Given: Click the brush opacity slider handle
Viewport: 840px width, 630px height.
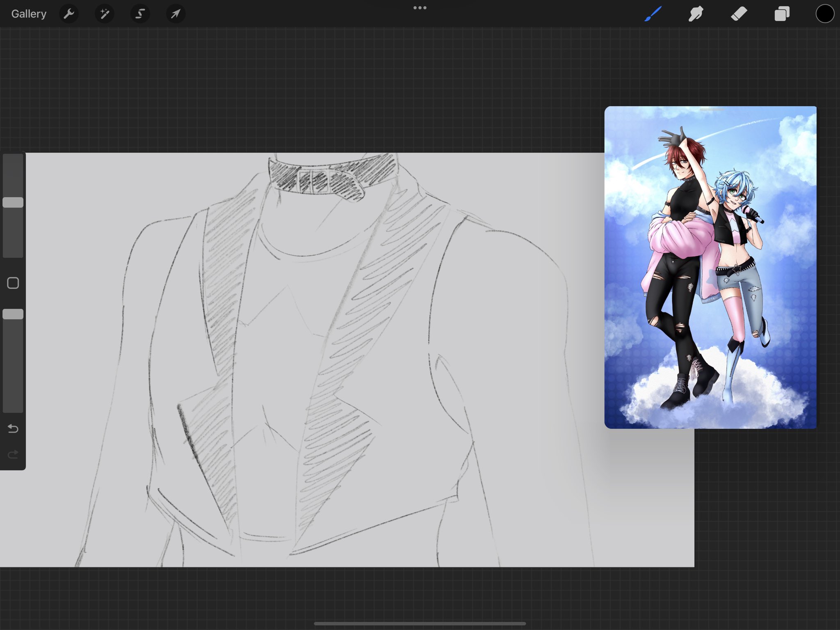Looking at the screenshot, I should [13, 314].
